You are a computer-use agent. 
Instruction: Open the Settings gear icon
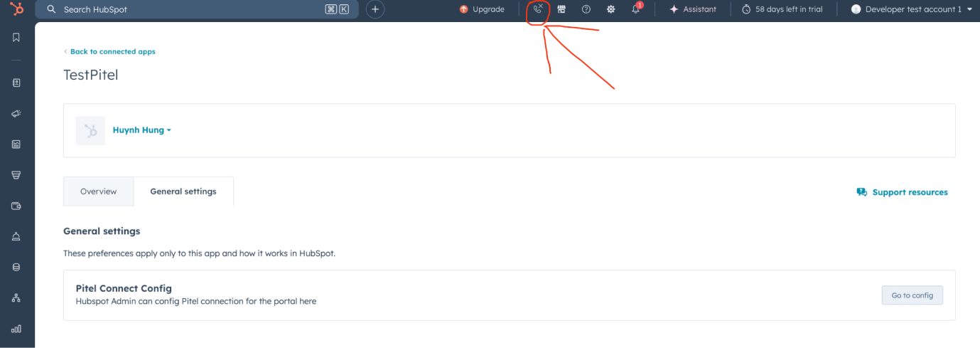[610, 9]
